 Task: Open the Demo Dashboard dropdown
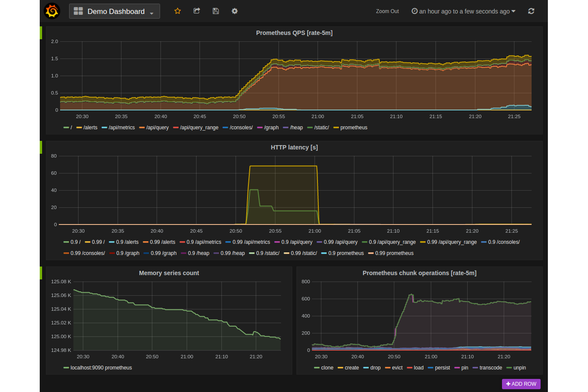[x=151, y=13]
